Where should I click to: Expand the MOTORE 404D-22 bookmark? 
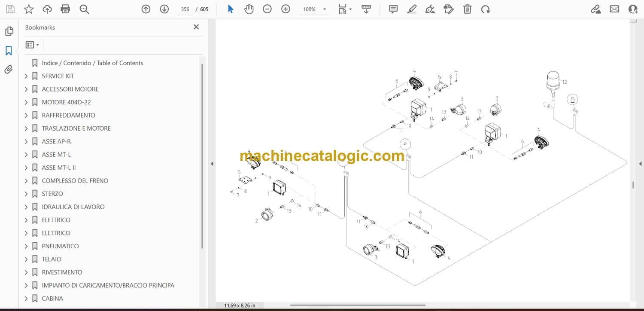coord(26,102)
